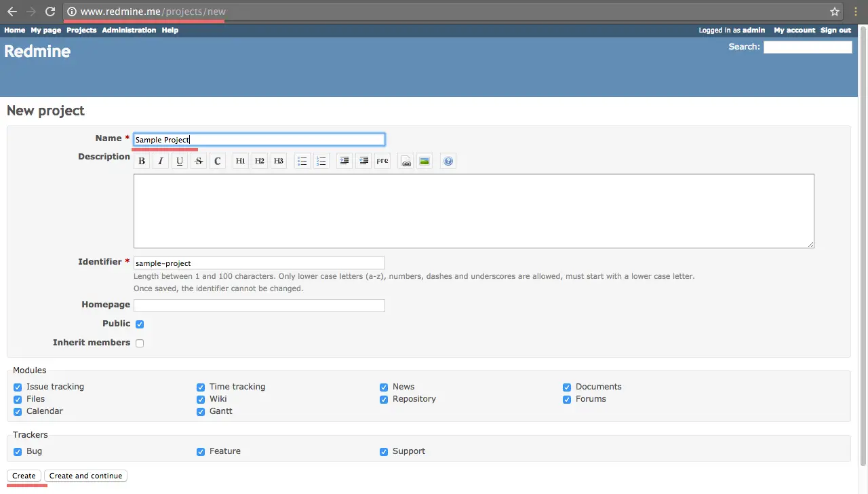This screenshot has width=868, height=494.
Task: Focus the Identifier input field
Action: pyautogui.click(x=259, y=263)
